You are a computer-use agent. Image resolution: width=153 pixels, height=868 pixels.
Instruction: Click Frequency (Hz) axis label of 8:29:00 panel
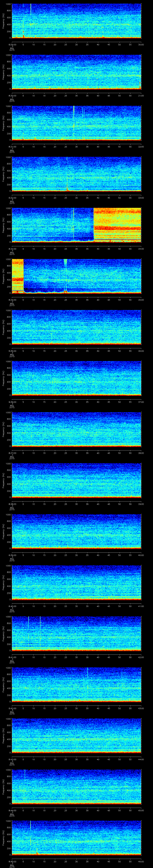[x=3, y=21]
